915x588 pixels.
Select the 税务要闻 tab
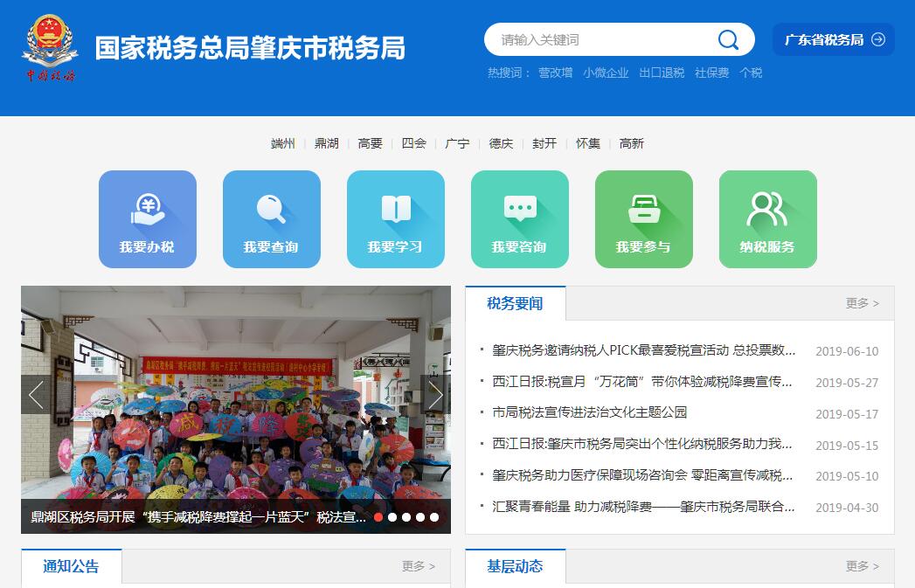click(x=516, y=303)
